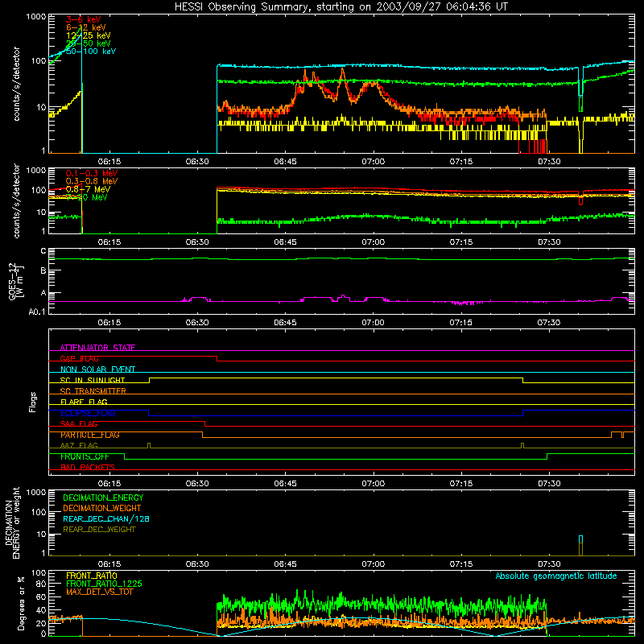Screen dimensions: 644x644
Task: Select the red '3-6 keV' legend label
Action: point(84,19)
